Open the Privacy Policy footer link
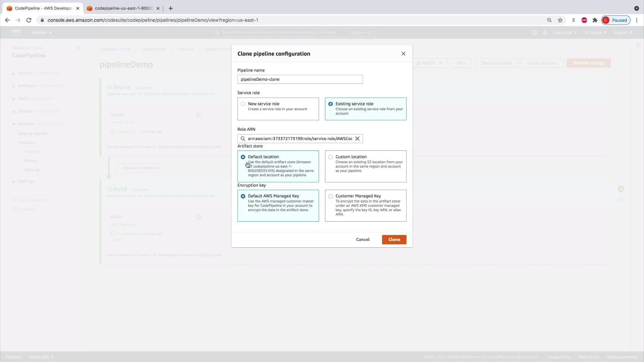 pyautogui.click(x=559, y=357)
